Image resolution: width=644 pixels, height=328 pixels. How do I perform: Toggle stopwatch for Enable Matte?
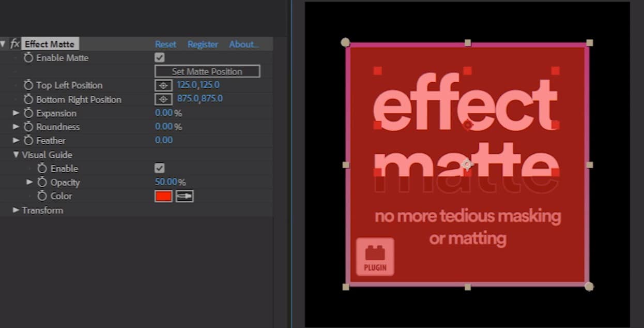(28, 58)
